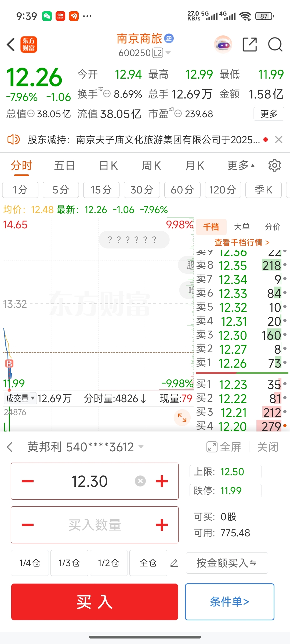Tap the battery indicator in status bar

click(264, 16)
